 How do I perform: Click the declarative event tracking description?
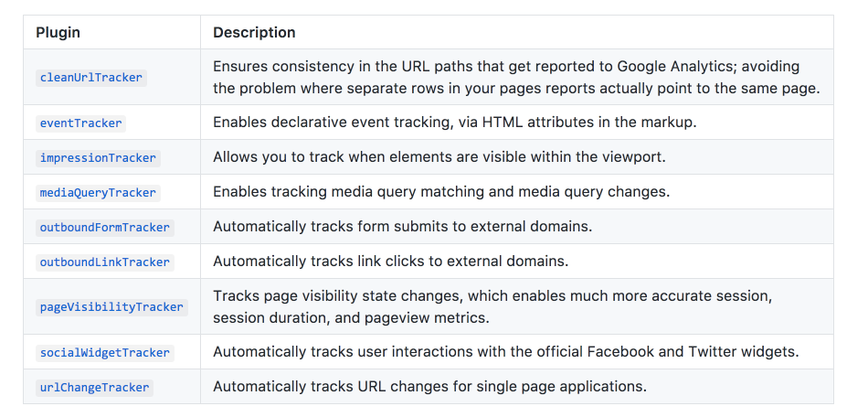[454, 123]
